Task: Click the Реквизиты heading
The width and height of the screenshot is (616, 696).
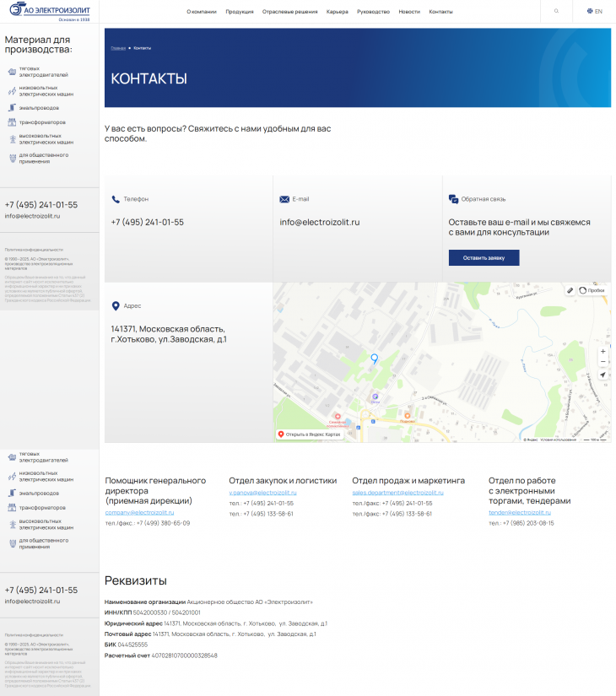Action: pos(136,580)
